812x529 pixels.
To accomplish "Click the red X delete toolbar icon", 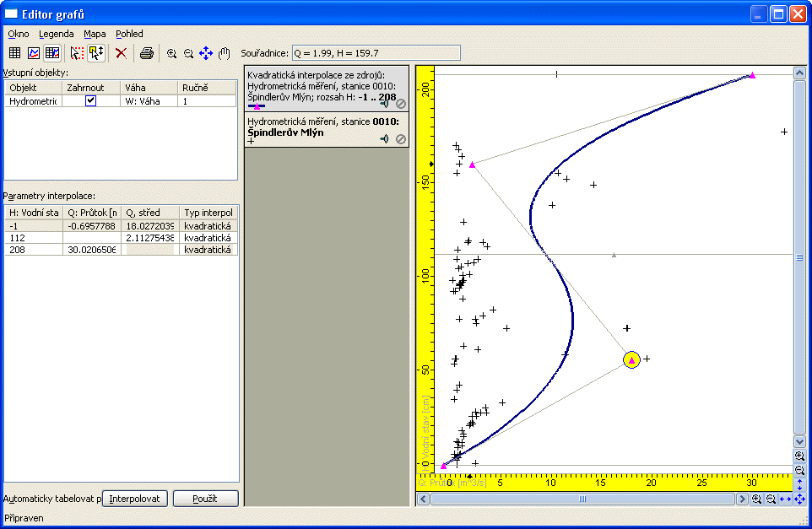I will [x=121, y=53].
